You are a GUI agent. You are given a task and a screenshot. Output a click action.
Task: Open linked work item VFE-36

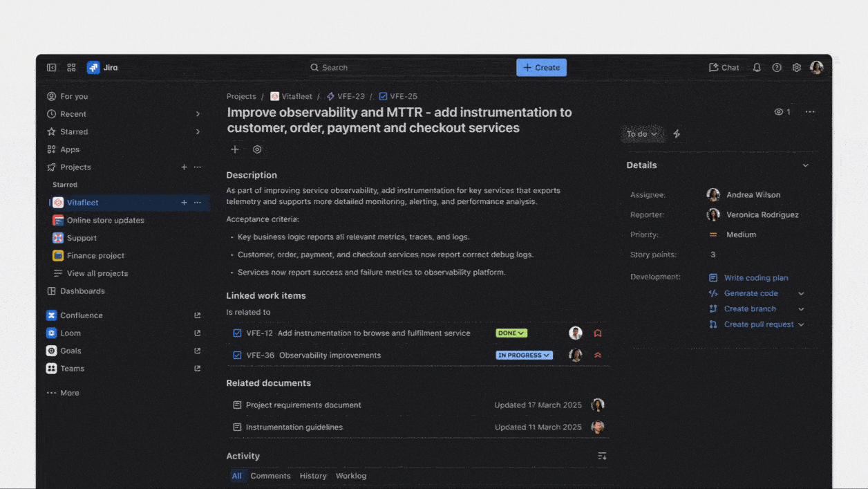pyautogui.click(x=307, y=356)
